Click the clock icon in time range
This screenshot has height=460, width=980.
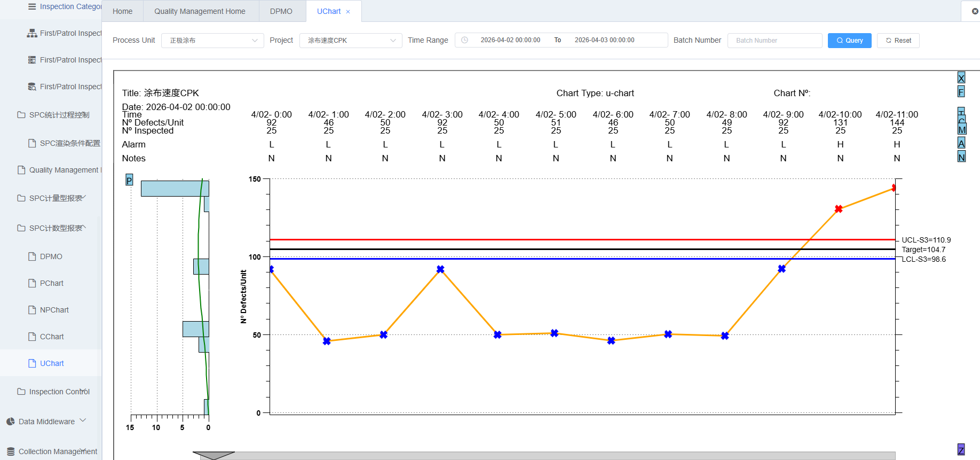464,40
